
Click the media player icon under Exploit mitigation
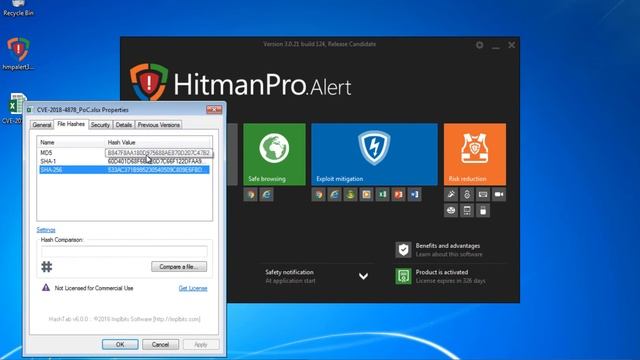tap(367, 195)
